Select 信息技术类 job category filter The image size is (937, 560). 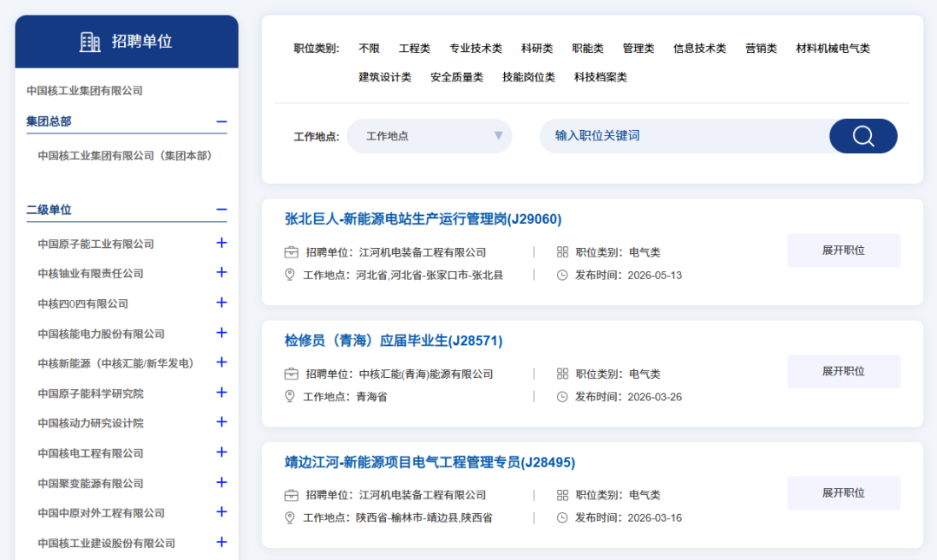tap(699, 49)
